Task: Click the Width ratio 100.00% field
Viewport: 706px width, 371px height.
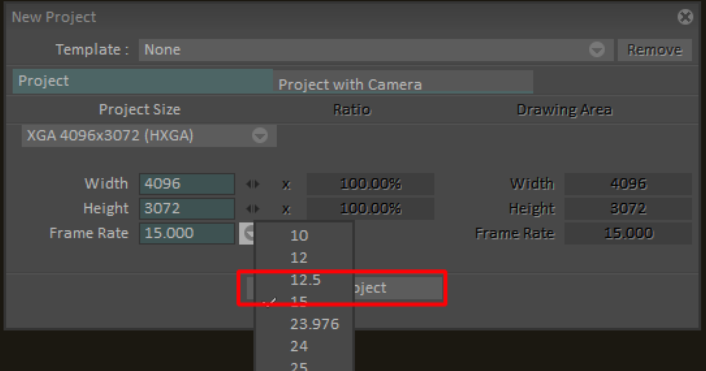Action: click(x=370, y=184)
